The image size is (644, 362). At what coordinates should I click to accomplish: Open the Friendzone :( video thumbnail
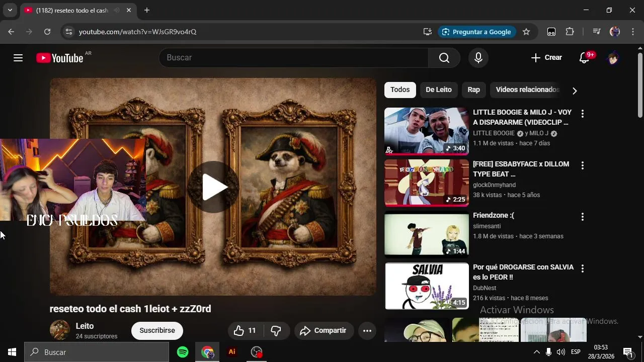[427, 234]
